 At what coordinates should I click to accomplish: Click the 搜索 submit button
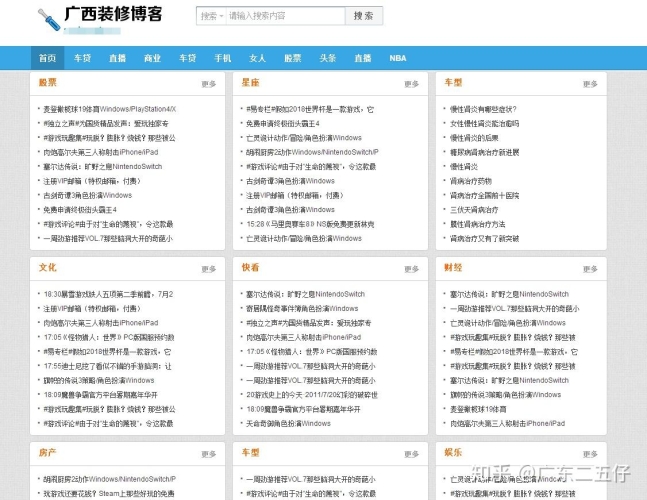click(364, 16)
